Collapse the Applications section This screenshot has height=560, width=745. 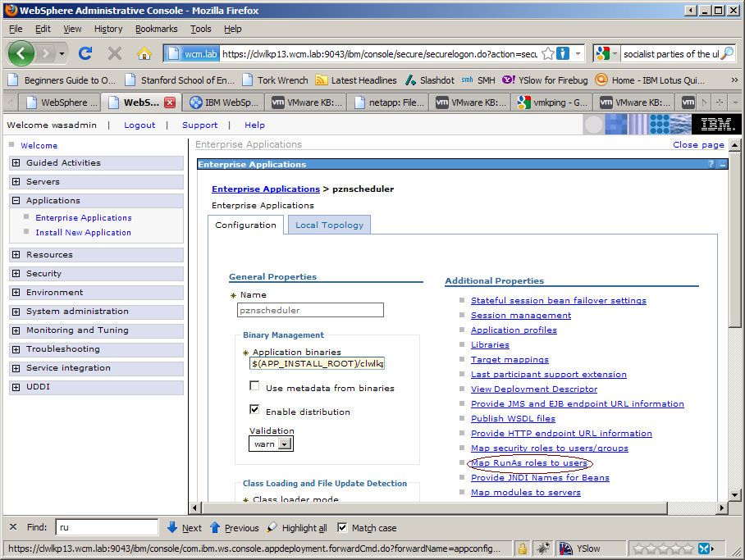[16, 200]
